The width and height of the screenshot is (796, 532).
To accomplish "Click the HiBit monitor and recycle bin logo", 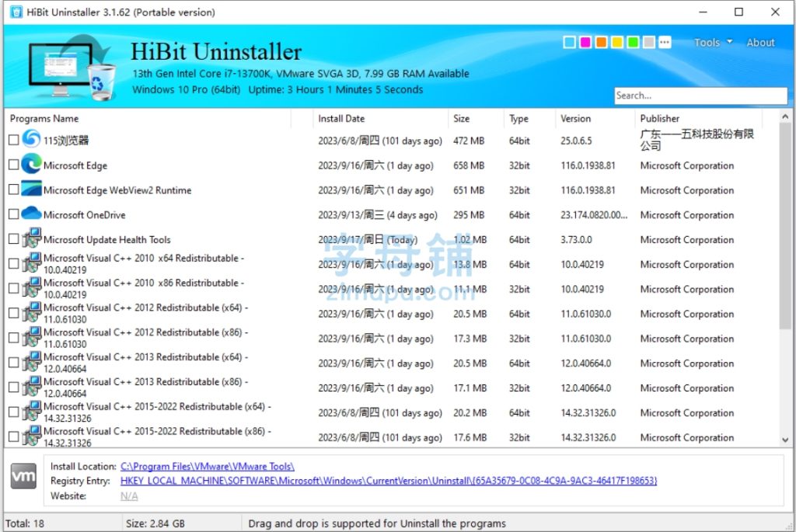I will tap(71, 67).
